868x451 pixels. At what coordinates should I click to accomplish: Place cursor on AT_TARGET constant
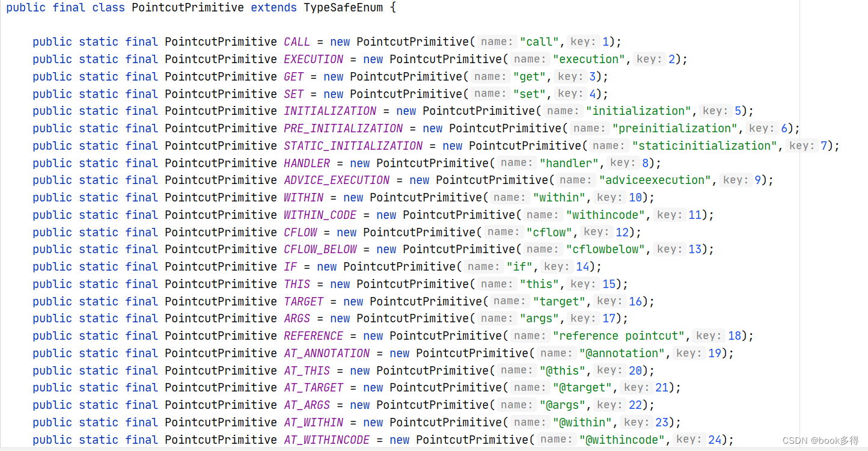click(x=314, y=388)
